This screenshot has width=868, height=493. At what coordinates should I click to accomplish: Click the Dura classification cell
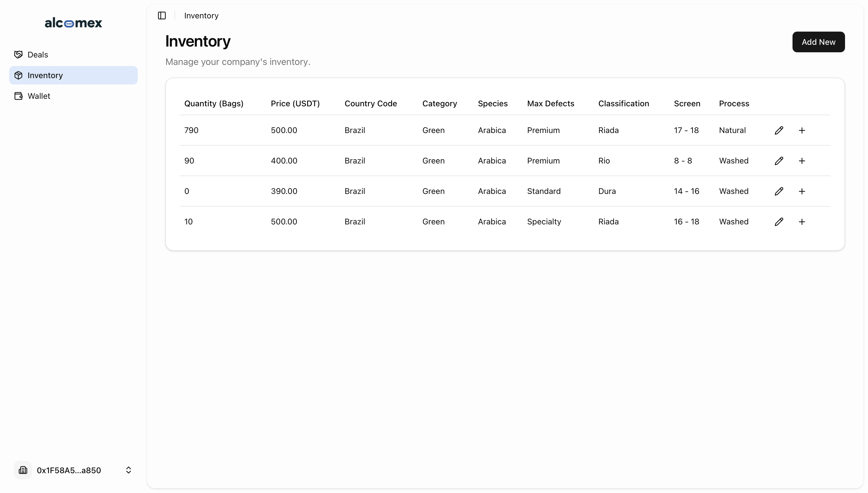click(607, 191)
